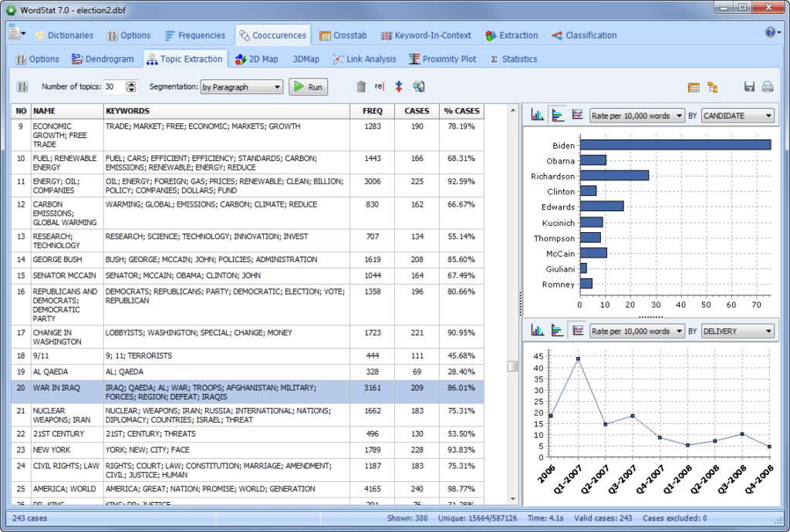Click the delete topic trash icon
Image resolution: width=790 pixels, height=532 pixels.
point(360,87)
